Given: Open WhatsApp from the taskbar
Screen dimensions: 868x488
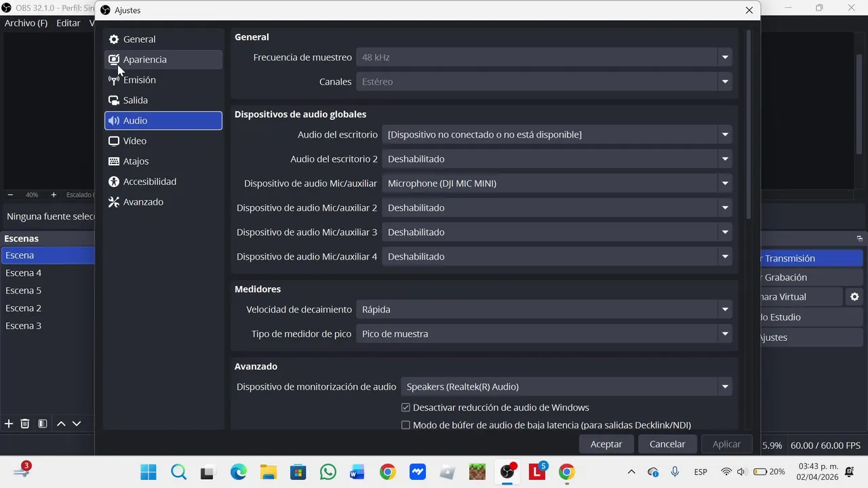Looking at the screenshot, I should click(328, 472).
